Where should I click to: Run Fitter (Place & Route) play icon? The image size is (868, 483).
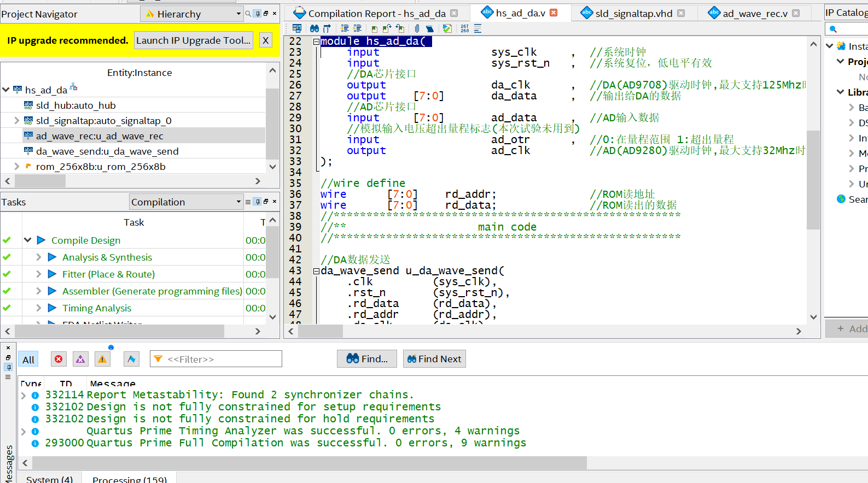tap(52, 274)
